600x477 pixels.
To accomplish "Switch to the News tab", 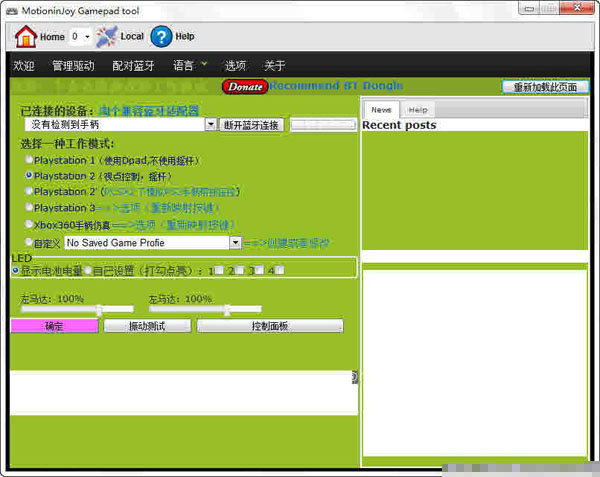I will pos(381,110).
